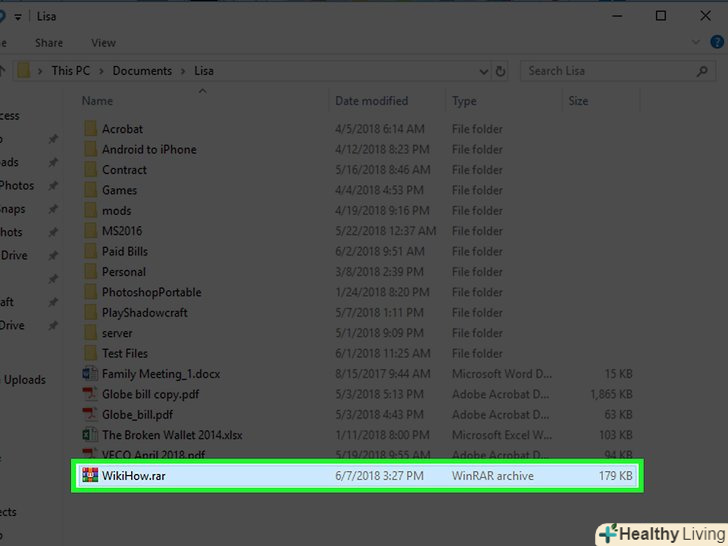Open the Help question mark icon

click(x=718, y=42)
